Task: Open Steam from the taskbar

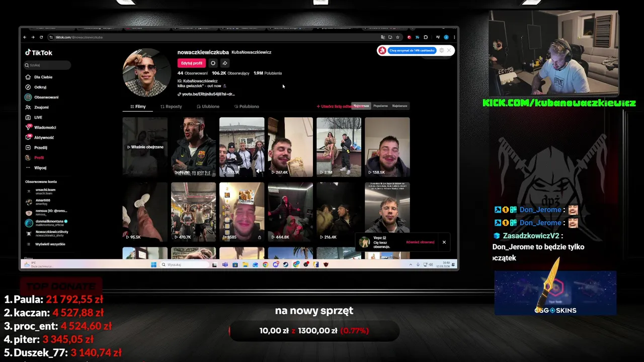Action: coord(286,264)
